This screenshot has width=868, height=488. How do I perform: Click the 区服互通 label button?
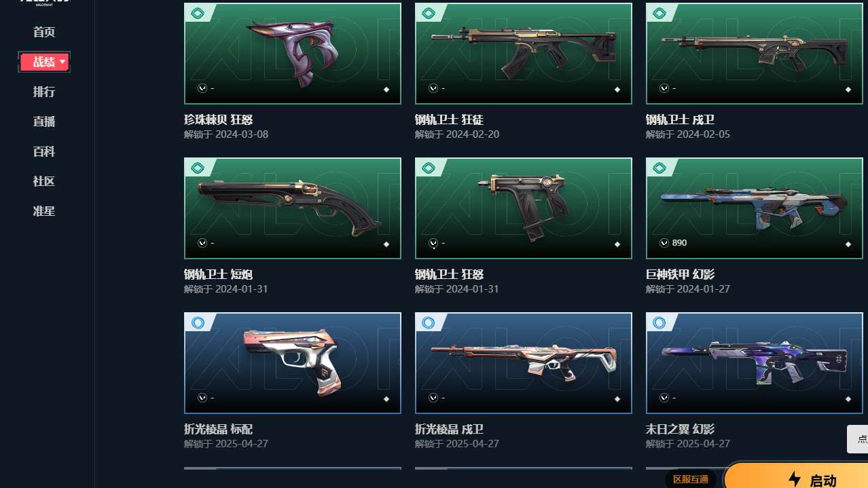(x=691, y=479)
